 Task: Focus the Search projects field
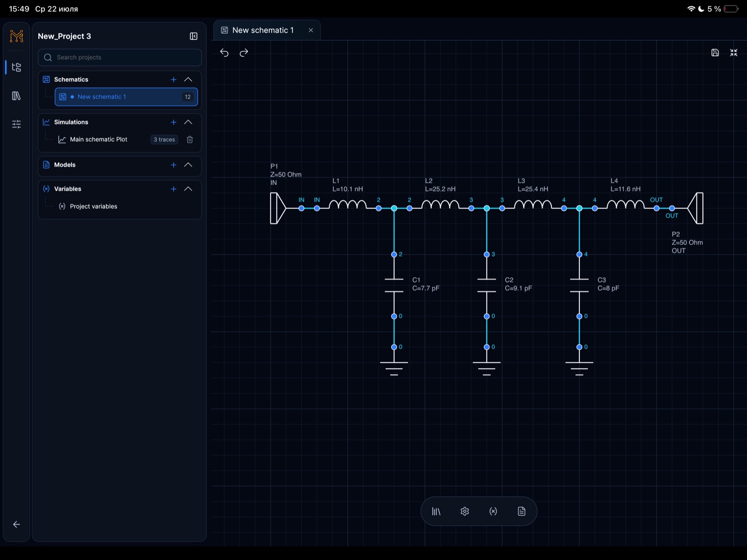pyautogui.click(x=120, y=57)
